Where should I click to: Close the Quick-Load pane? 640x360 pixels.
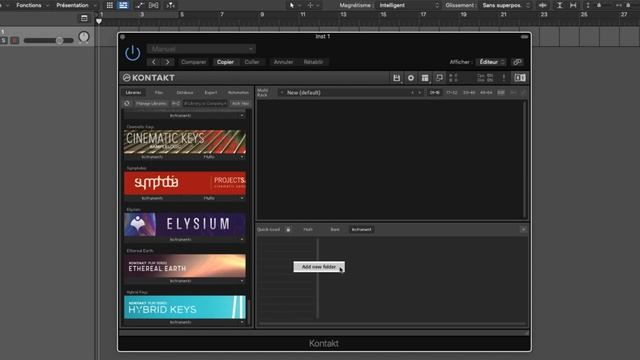point(523,229)
